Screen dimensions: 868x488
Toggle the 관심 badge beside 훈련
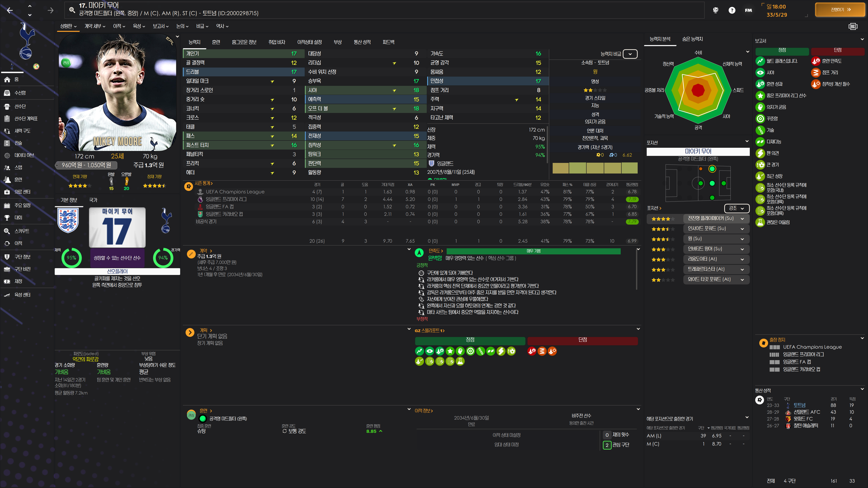coord(191,415)
